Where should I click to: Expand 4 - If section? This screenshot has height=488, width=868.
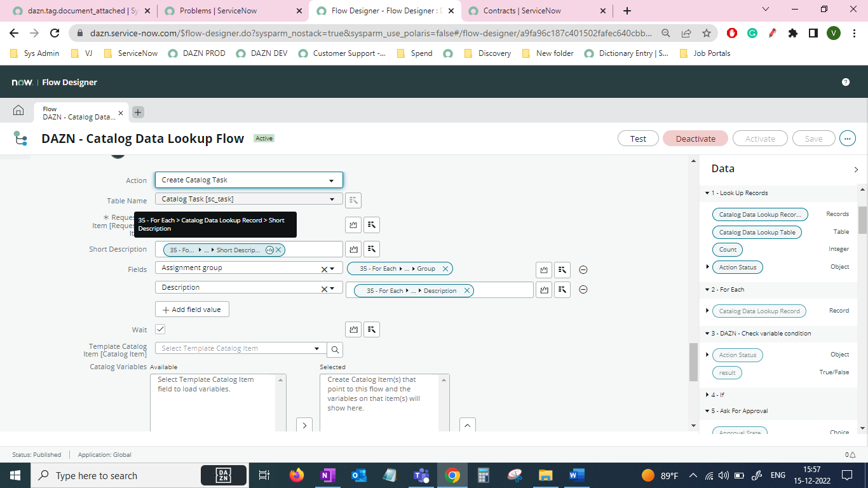coord(707,395)
